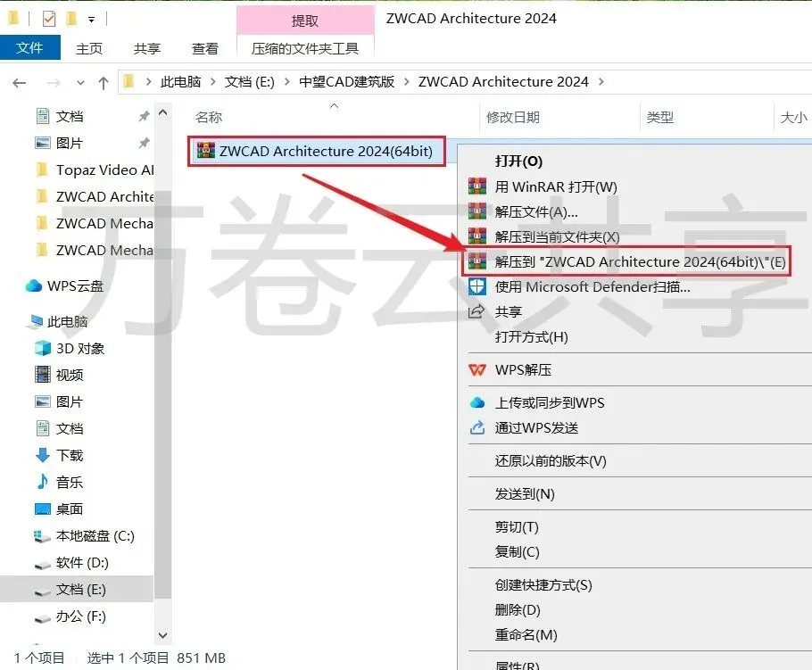
Task: Click ZWCAD Architecture 2024 breadcrumb segment
Action: click(x=503, y=82)
